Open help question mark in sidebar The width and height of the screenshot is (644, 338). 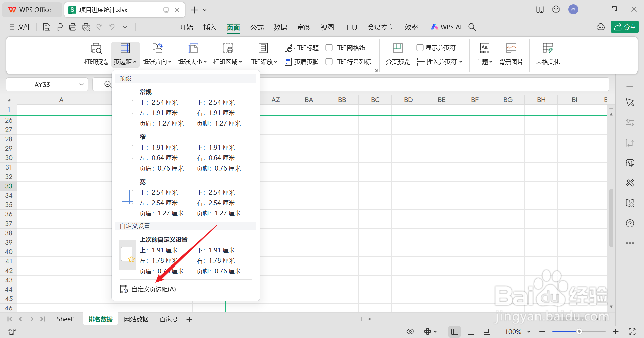pyautogui.click(x=630, y=223)
